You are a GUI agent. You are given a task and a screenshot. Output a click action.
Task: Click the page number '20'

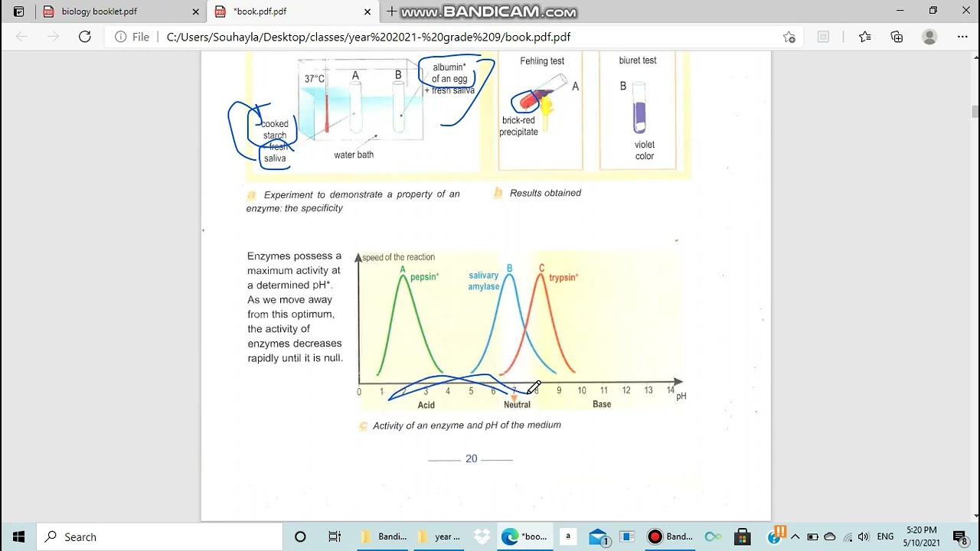(471, 458)
